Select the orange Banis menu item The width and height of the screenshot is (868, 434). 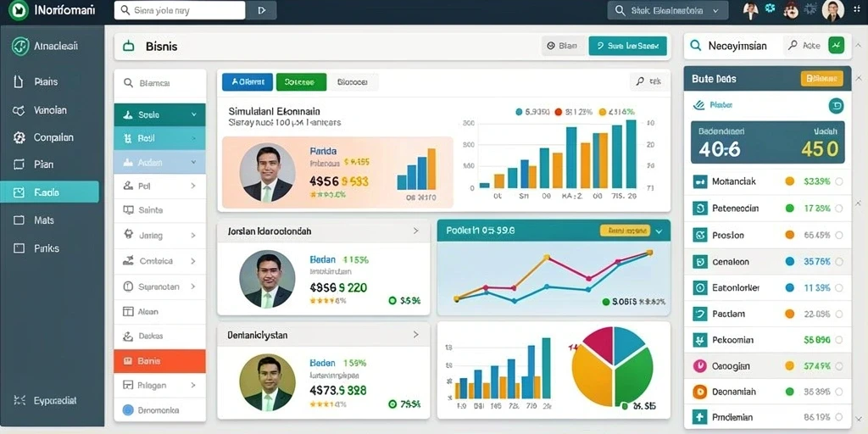coord(159,361)
